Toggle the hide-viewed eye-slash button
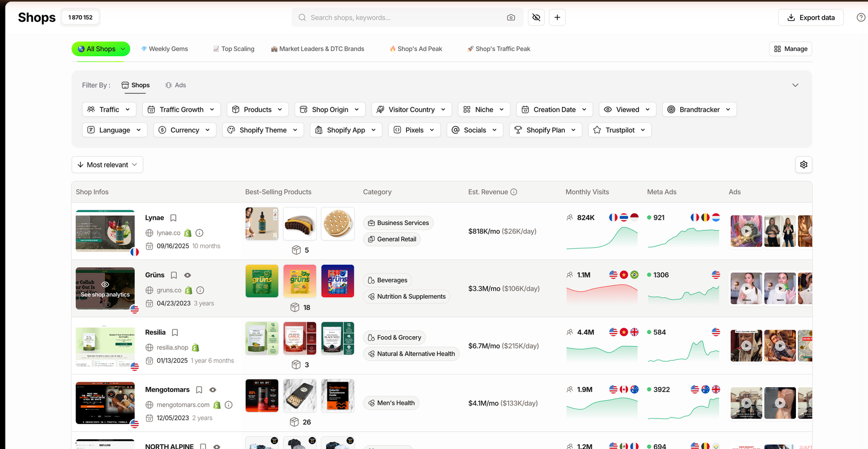Viewport: 868px width, 449px height. tap(536, 17)
